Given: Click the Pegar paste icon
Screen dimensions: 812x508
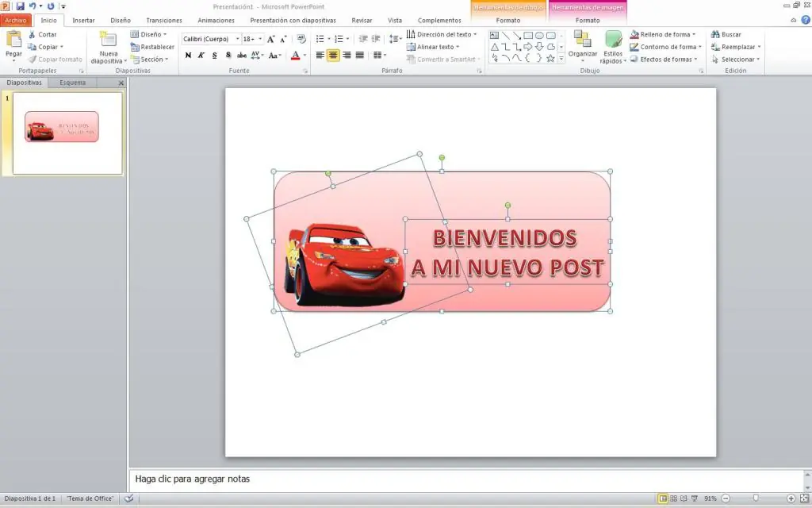Looking at the screenshot, I should (13, 40).
